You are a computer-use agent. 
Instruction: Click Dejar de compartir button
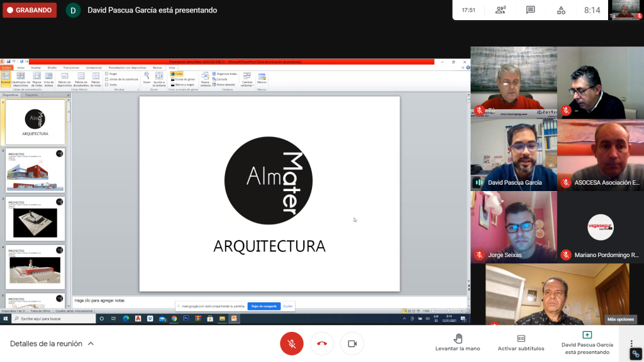[x=264, y=306]
